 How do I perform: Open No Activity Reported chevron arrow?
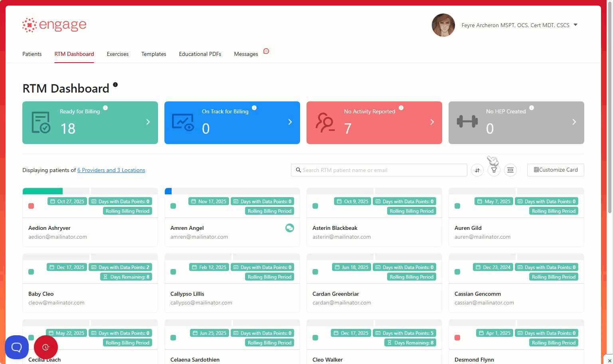[x=432, y=122]
